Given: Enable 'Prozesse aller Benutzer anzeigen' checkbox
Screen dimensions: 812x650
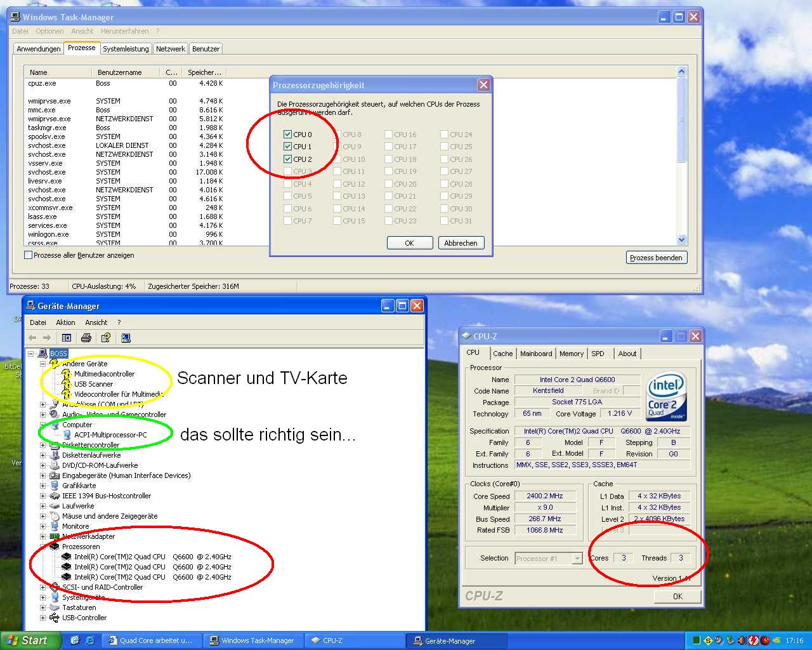Looking at the screenshot, I should point(28,255).
